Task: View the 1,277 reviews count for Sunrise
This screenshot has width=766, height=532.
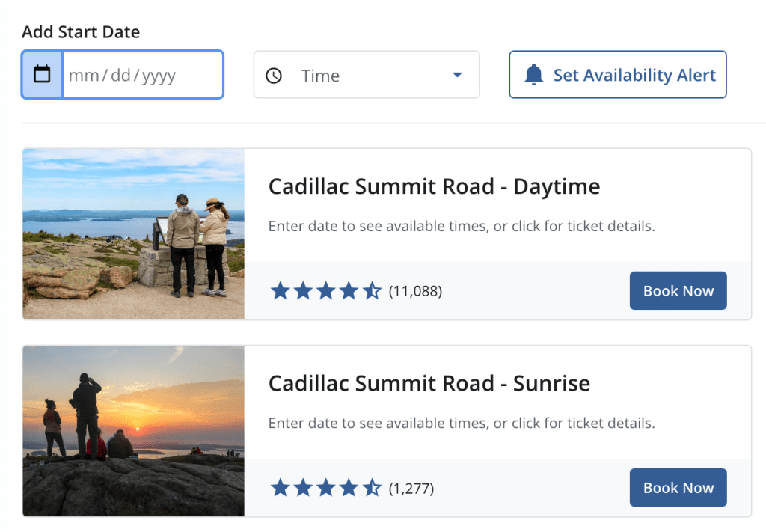Action: tap(411, 489)
